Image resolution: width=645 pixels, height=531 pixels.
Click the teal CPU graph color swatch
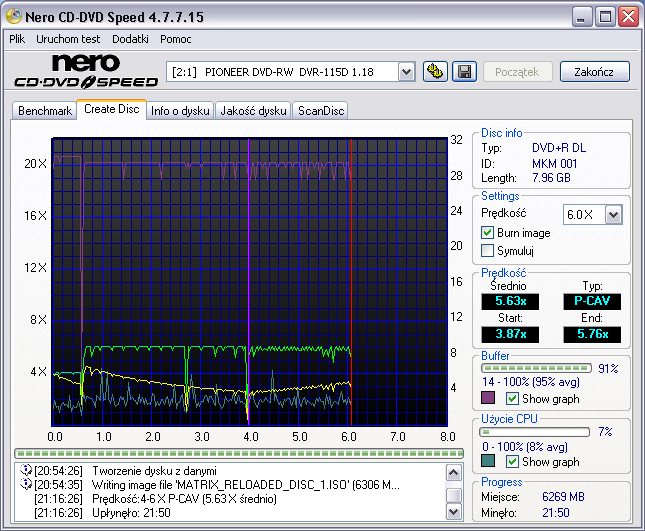[488, 461]
